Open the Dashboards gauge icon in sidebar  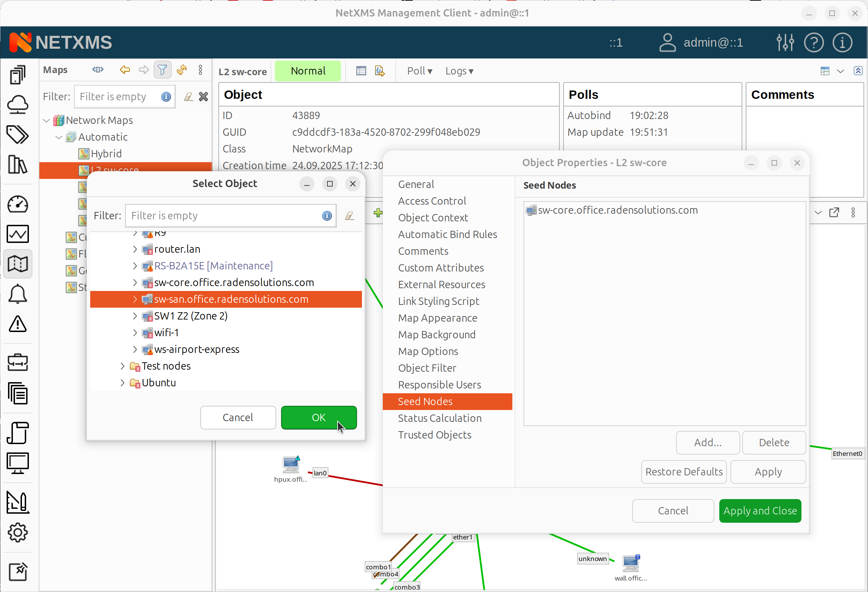[17, 204]
